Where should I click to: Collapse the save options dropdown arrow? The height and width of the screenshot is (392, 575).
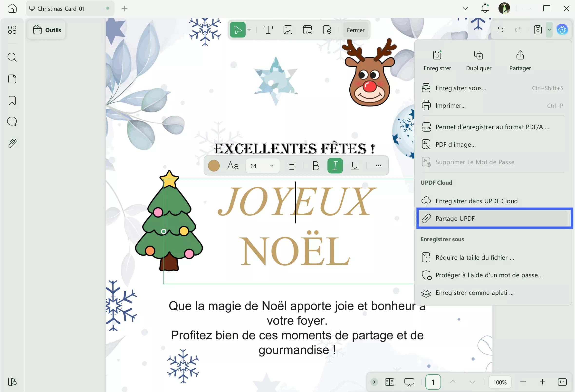coord(549,30)
